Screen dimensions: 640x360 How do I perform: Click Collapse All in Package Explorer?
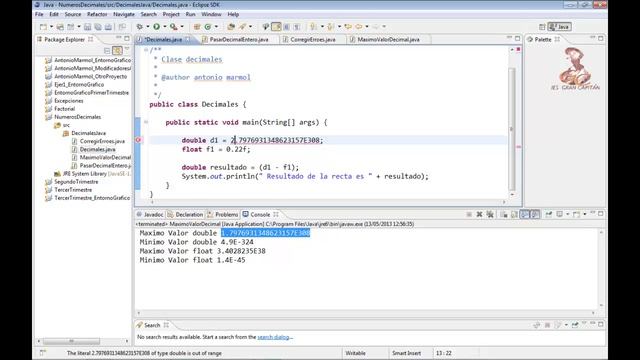coord(107,51)
